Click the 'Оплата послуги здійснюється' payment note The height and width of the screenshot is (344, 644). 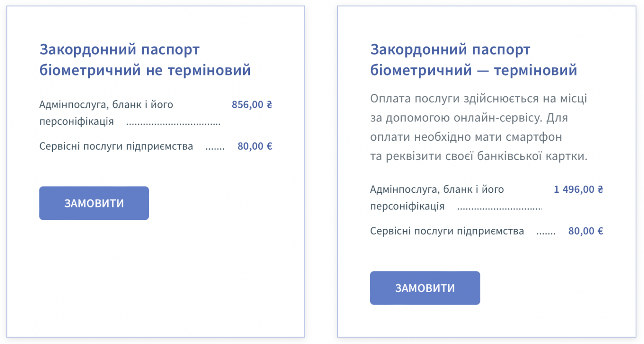point(478,99)
